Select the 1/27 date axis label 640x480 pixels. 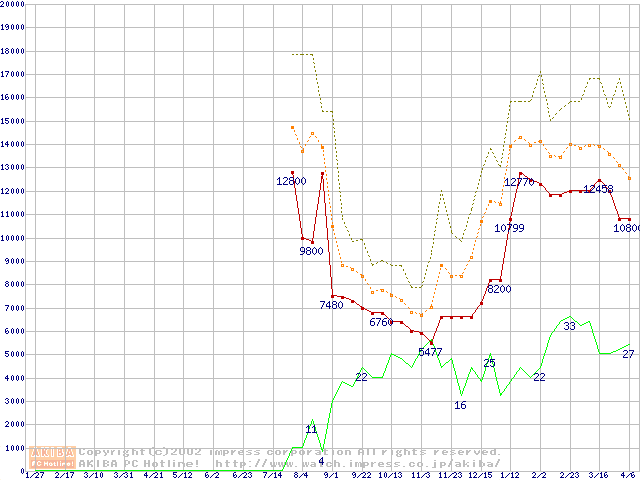tap(34, 475)
